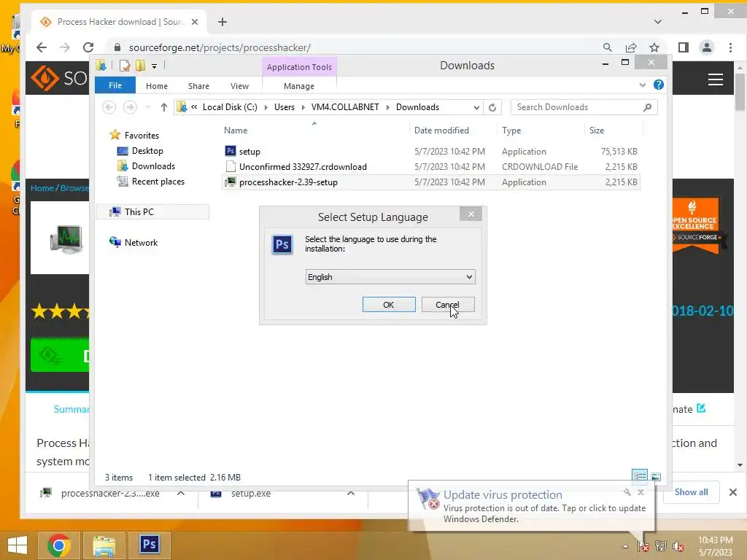This screenshot has width=747, height=560.
Task: Open the Update virus protection notification
Action: click(x=532, y=507)
